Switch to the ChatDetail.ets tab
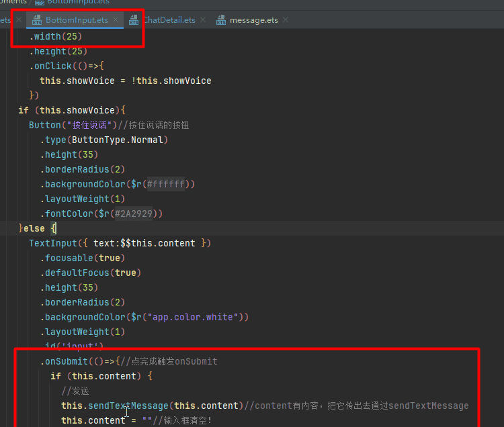 169,20
